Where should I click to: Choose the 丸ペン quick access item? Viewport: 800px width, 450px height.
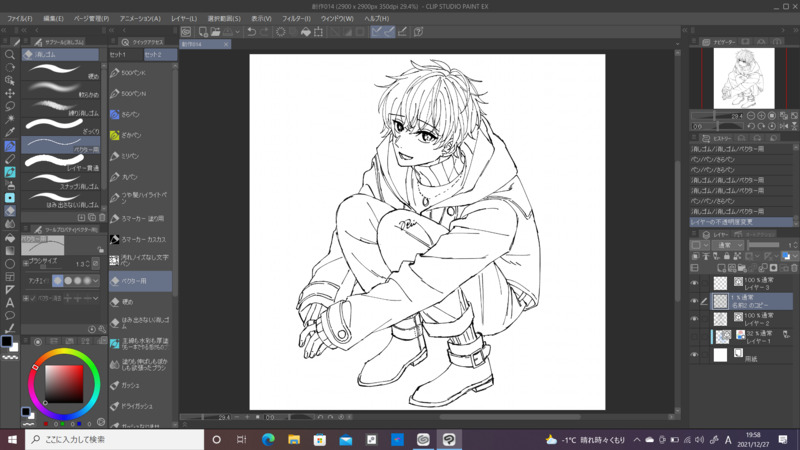pos(140,177)
